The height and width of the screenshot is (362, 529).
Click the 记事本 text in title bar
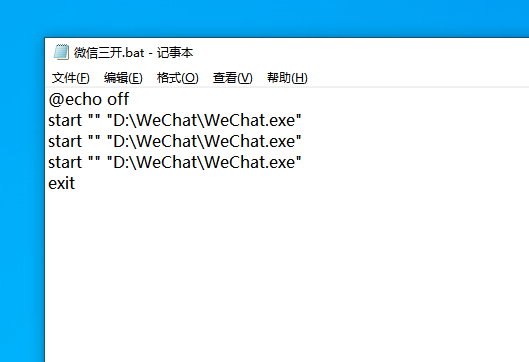[x=175, y=53]
